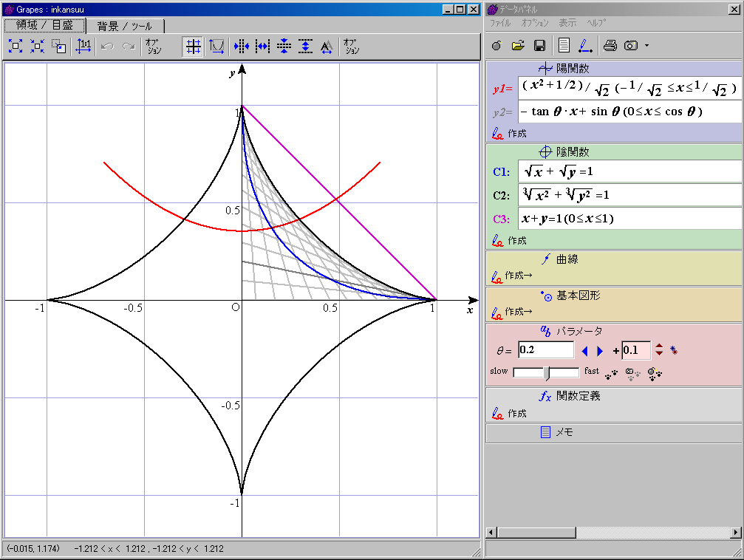Image resolution: width=744 pixels, height=560 pixels.
Task: Open the ファイル menu in the data panel
Action: 500,23
